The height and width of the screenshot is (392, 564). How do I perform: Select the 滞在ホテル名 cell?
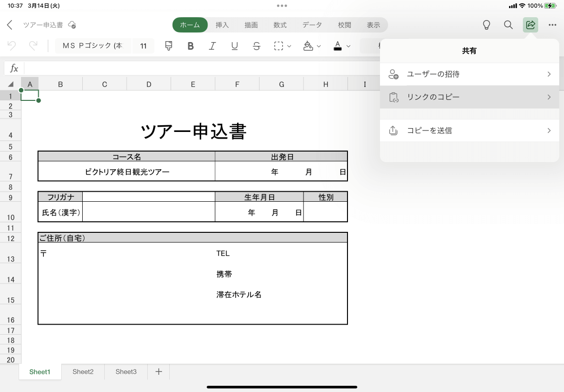pos(239,294)
